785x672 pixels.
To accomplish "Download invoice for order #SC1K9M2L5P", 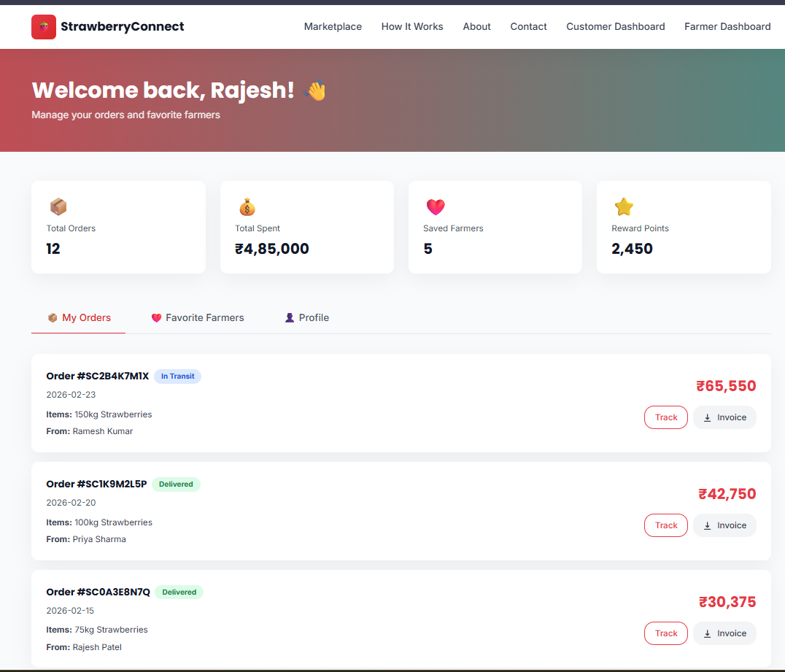I will pyautogui.click(x=724, y=525).
